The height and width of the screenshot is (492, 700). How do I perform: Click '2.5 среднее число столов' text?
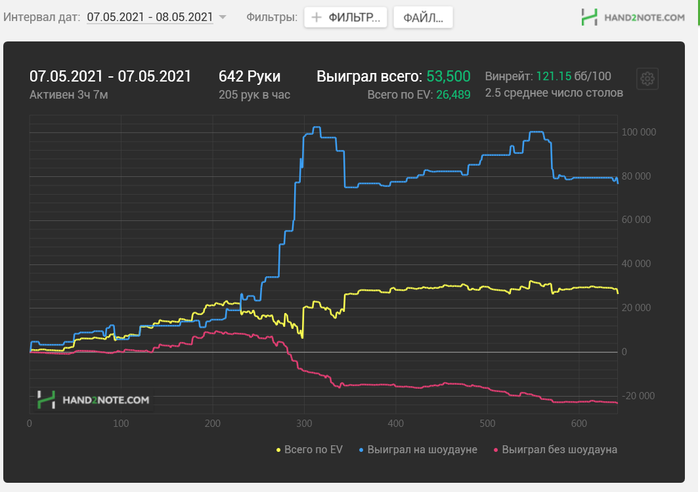554,93
